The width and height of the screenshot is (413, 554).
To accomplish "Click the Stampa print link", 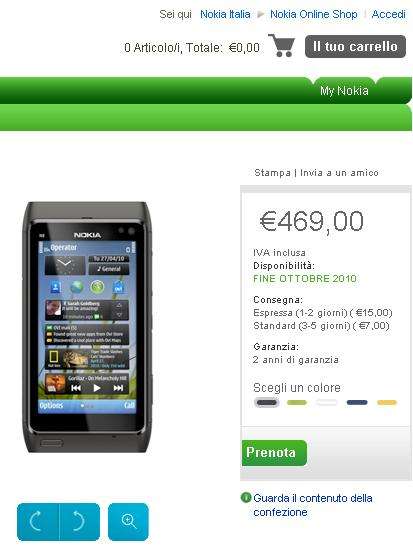I will 272,172.
